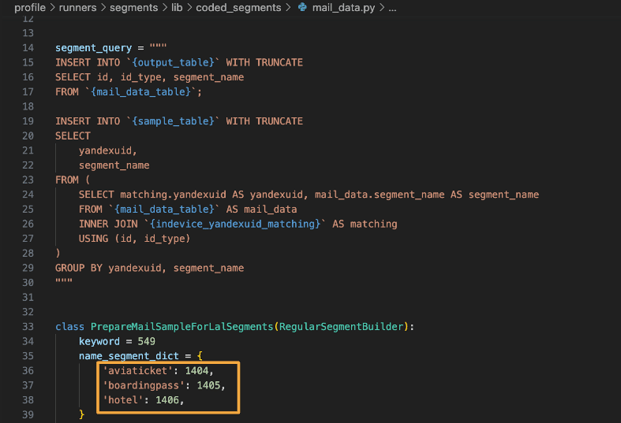Open the breadcrumb ellipsis symbol list
621x423 pixels.
(x=392, y=8)
